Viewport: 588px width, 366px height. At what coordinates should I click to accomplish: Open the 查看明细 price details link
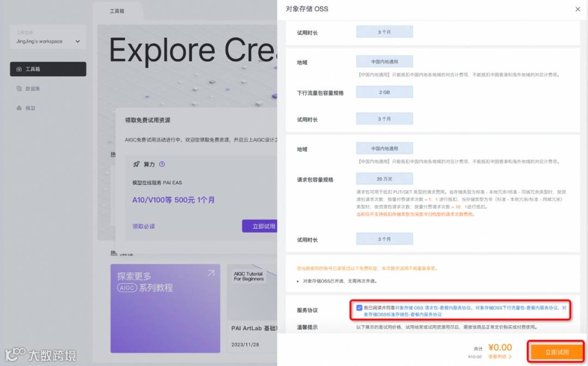pyautogui.click(x=497, y=357)
